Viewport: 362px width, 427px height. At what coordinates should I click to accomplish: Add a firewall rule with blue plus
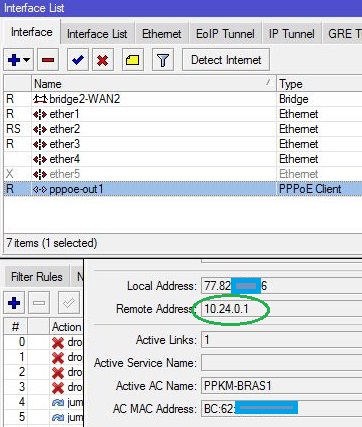click(x=14, y=303)
